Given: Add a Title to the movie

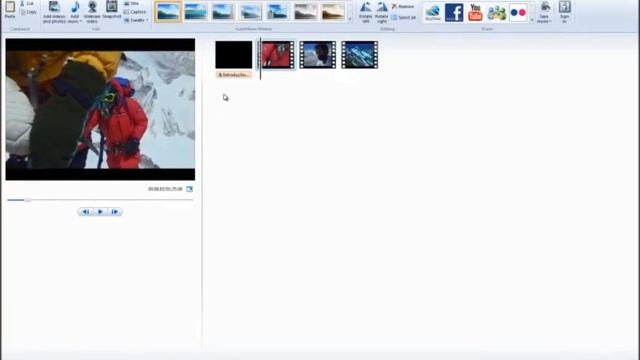Looking at the screenshot, I should click(131, 4).
